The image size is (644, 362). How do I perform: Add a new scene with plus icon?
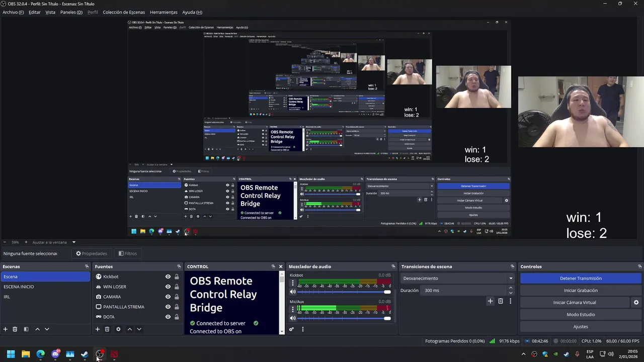6,329
